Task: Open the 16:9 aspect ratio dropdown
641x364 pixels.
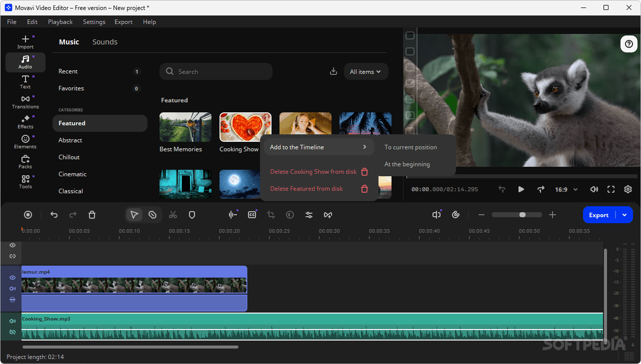Action: pos(566,190)
